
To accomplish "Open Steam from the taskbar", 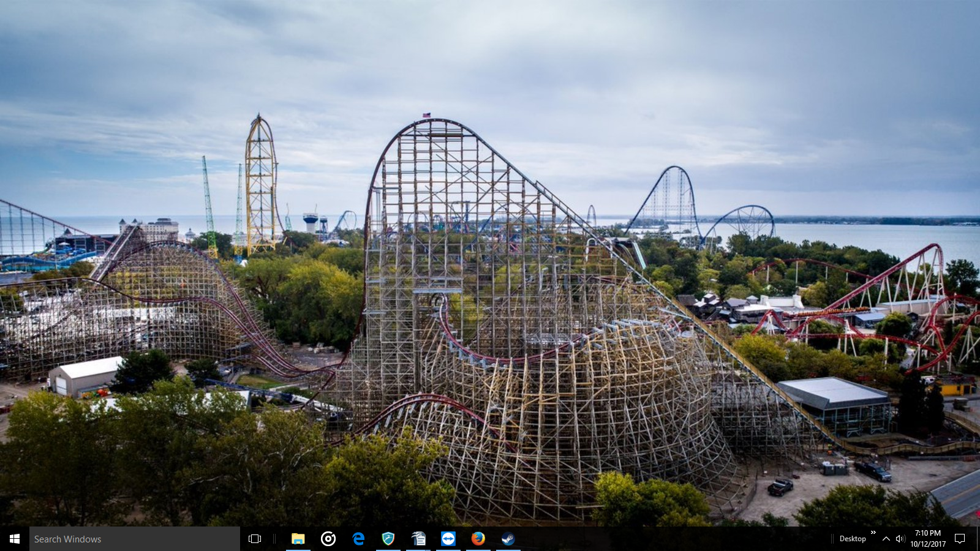I will coord(508,539).
